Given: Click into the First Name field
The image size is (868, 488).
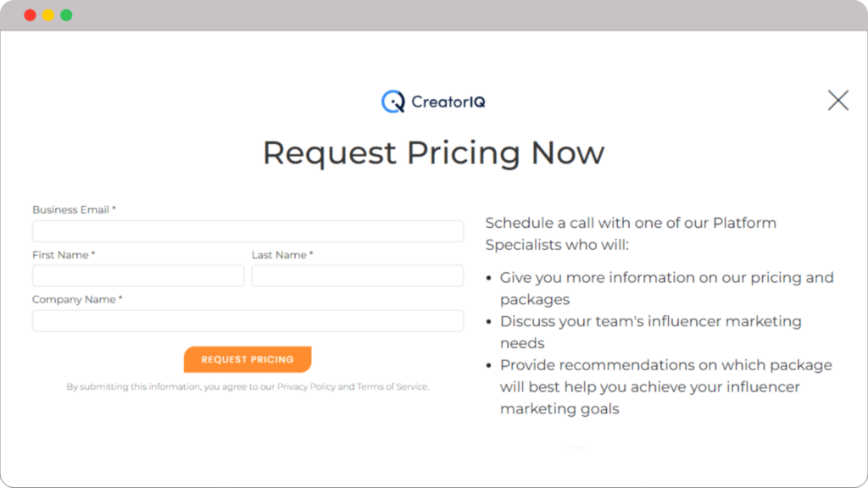Looking at the screenshot, I should pyautogui.click(x=138, y=276).
